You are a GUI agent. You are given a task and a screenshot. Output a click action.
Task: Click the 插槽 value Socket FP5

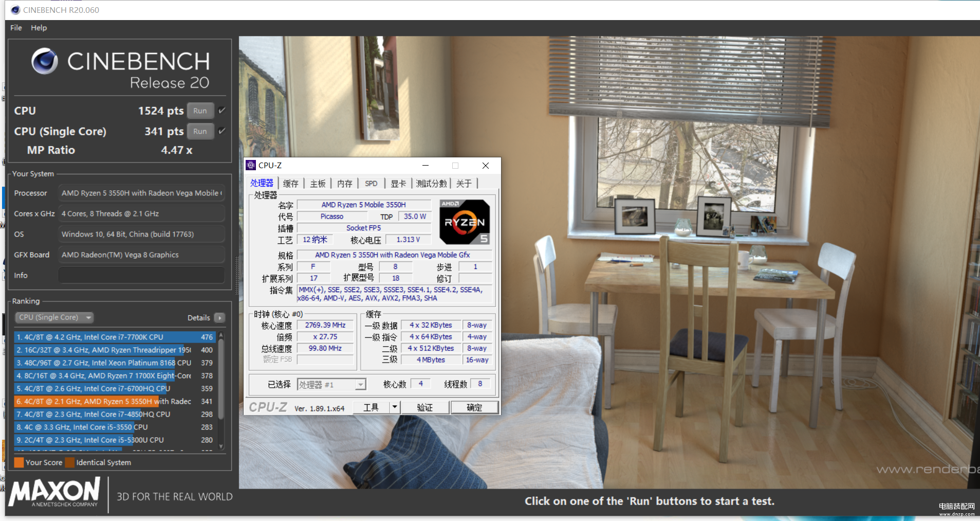click(364, 228)
